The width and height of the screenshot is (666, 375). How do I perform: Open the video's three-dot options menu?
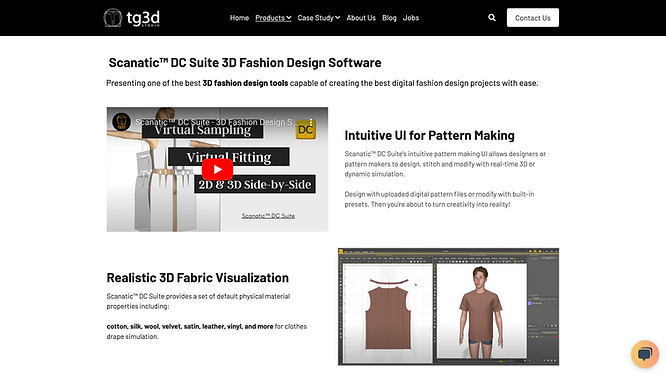(311, 122)
